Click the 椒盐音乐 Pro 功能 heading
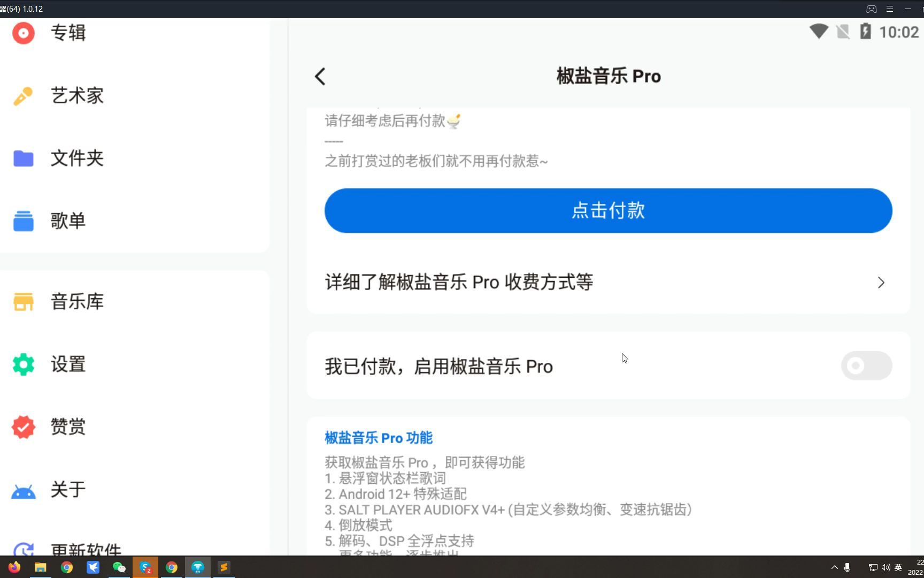924x578 pixels. click(379, 438)
